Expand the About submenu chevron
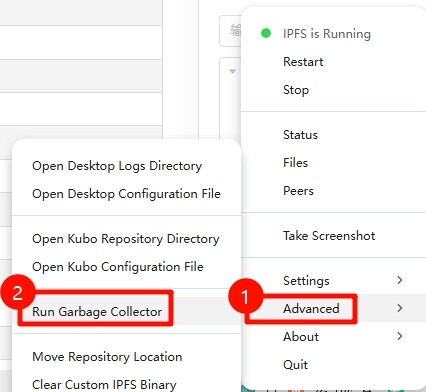The width and height of the screenshot is (426, 392). tap(400, 336)
